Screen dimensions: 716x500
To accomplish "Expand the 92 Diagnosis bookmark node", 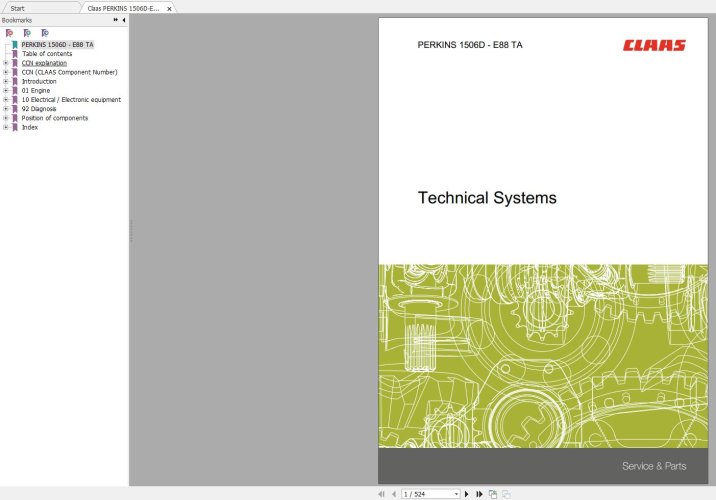I will tap(5, 109).
